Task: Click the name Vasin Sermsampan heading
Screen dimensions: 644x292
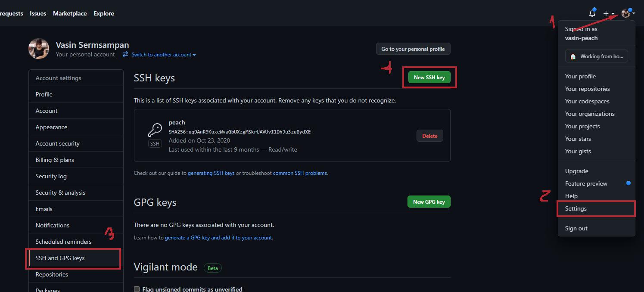Action: point(92,45)
